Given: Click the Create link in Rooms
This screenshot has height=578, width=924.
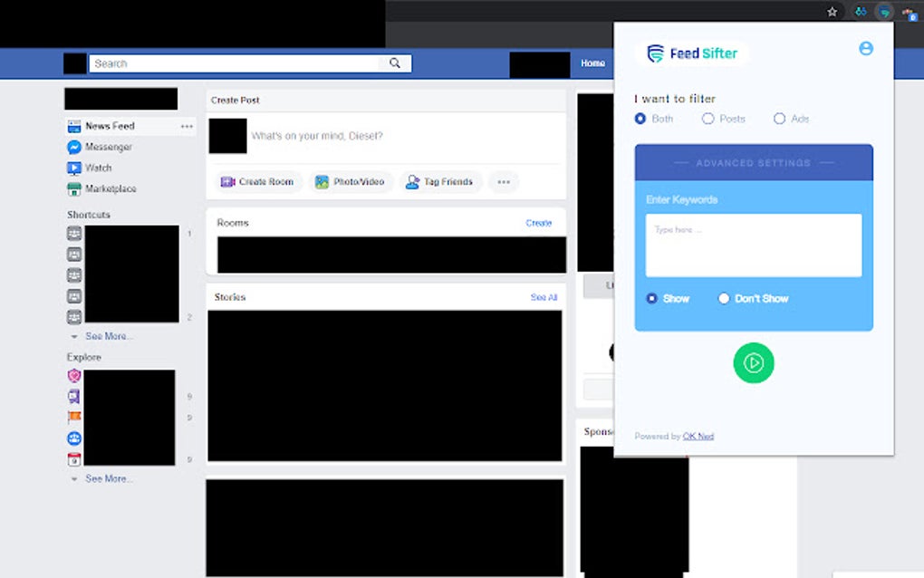Looking at the screenshot, I should pyautogui.click(x=539, y=223).
